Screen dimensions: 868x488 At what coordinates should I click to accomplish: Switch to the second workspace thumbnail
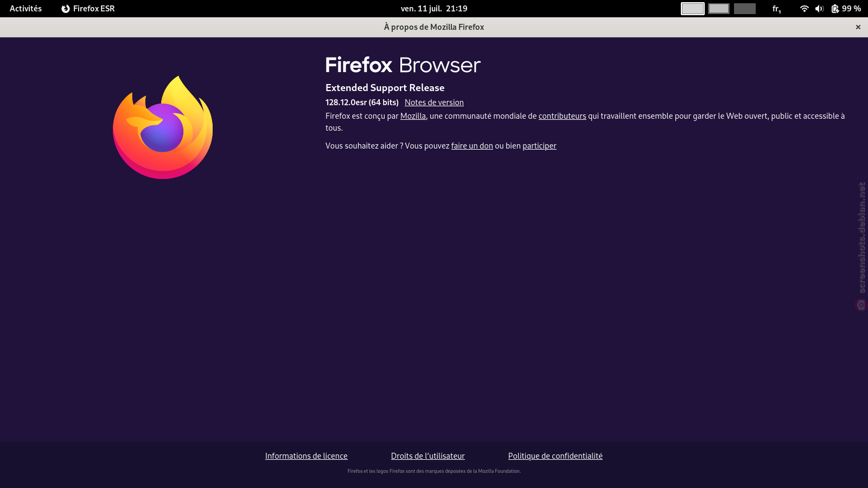tap(719, 9)
